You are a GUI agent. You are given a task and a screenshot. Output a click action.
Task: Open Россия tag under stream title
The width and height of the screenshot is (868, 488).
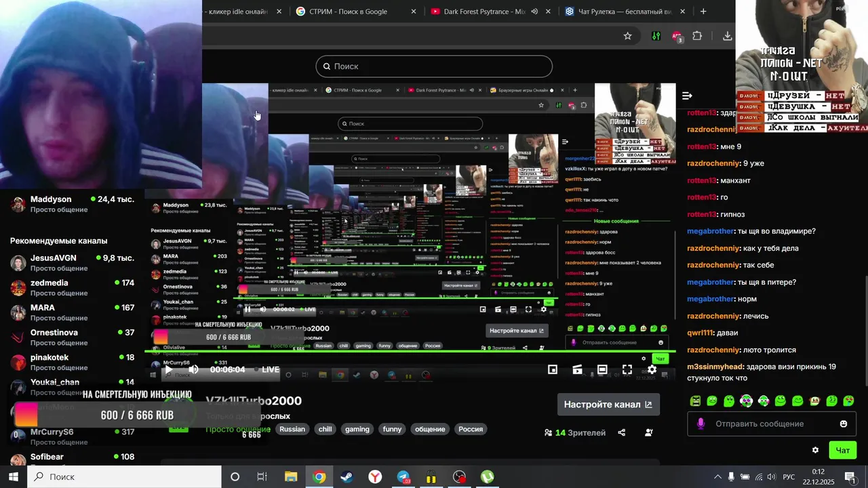[x=471, y=429]
